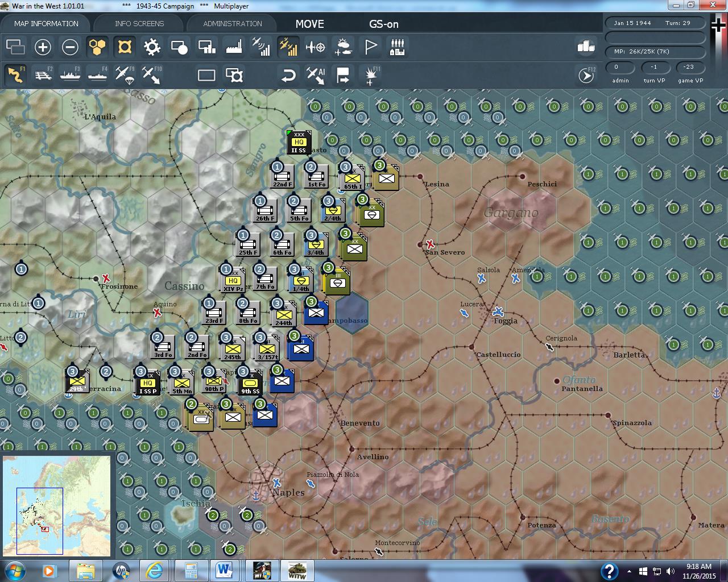Click the highlighted Campobasso hex
The height and width of the screenshot is (582, 728).
point(352,314)
